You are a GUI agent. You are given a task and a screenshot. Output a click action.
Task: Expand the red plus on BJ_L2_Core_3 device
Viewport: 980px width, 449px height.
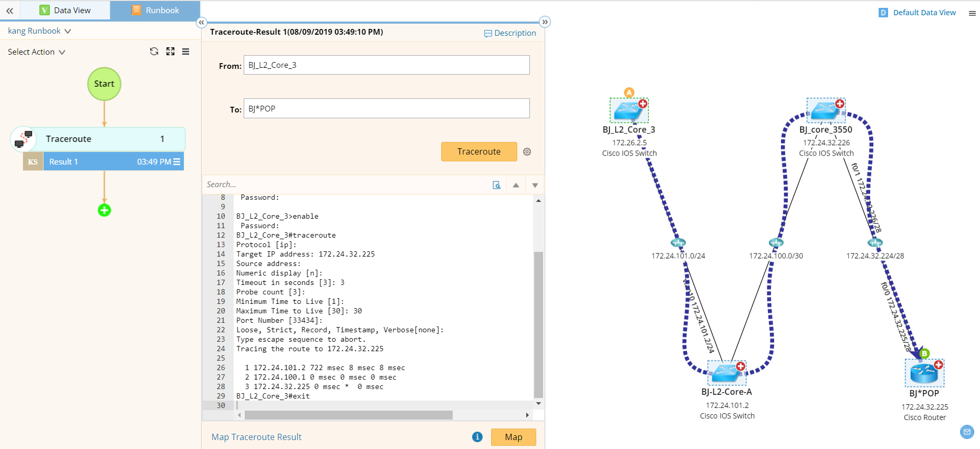coord(643,104)
